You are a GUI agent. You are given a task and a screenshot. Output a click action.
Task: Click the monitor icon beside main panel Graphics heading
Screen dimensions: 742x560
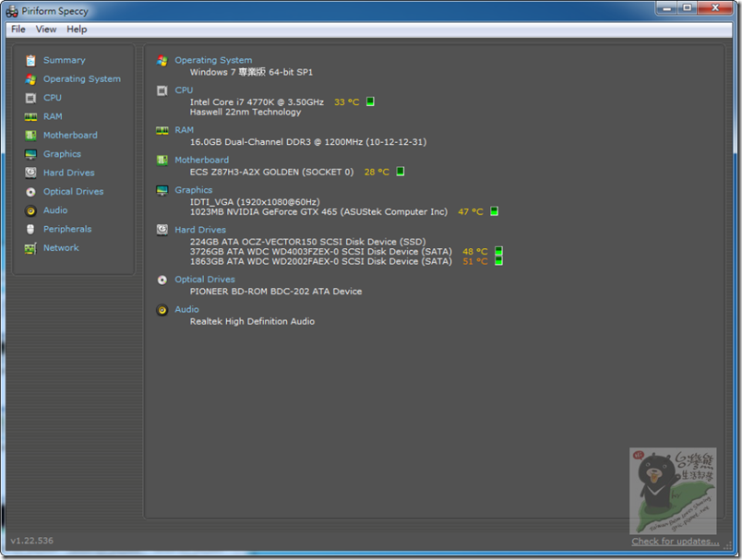click(162, 191)
